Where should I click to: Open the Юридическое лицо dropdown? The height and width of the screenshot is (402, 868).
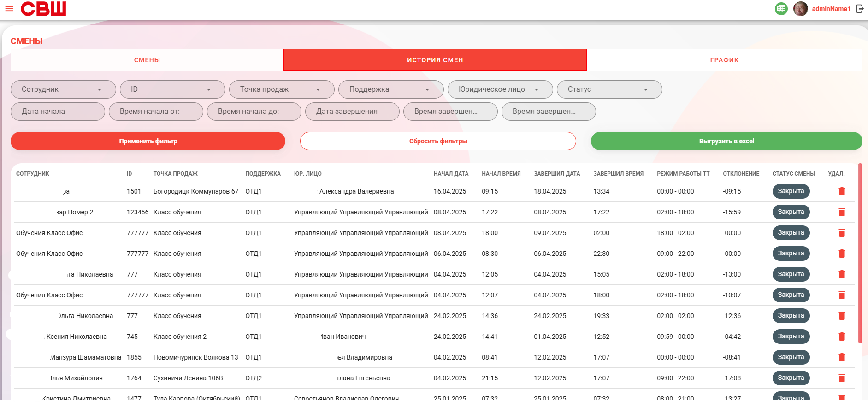coord(500,89)
